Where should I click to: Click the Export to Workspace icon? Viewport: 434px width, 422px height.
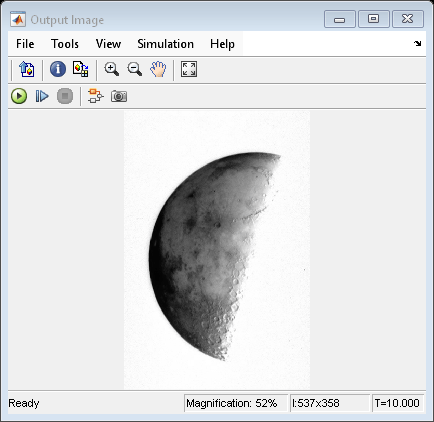click(x=27, y=69)
